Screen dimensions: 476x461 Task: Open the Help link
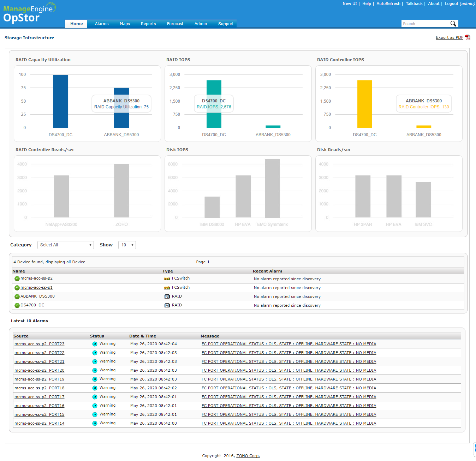pos(367,4)
